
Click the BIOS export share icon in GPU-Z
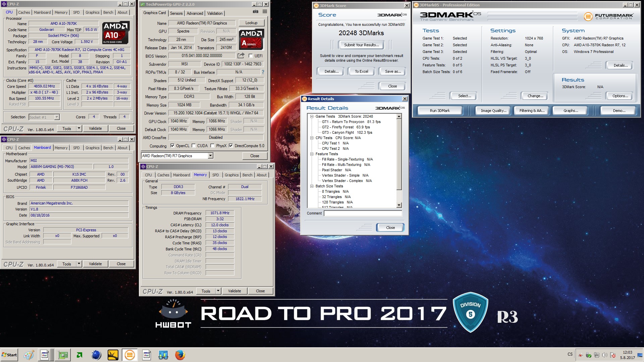tap(241, 56)
